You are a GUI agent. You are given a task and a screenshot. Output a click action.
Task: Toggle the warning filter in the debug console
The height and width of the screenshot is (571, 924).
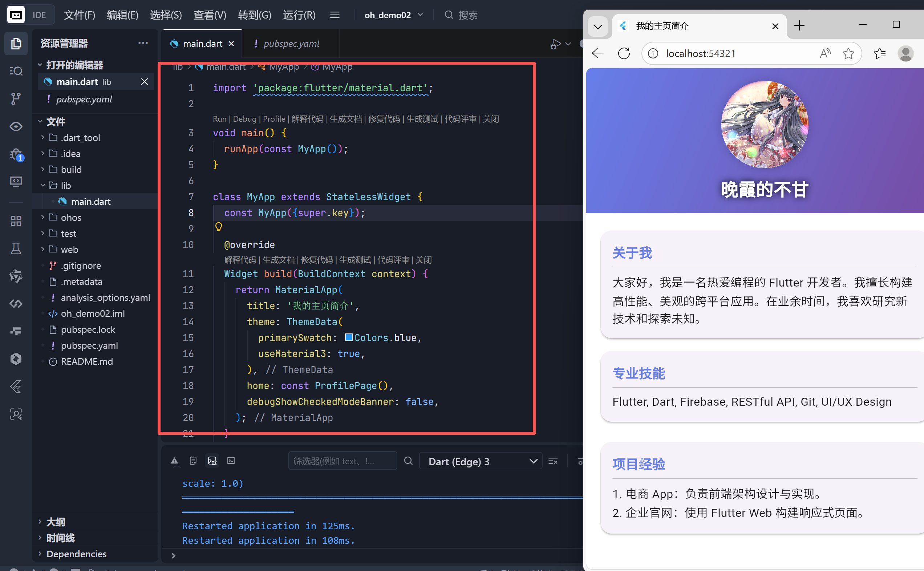[x=174, y=460]
